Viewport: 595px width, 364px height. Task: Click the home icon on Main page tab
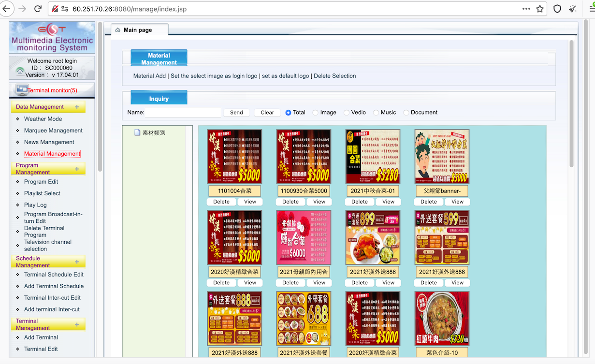(117, 30)
